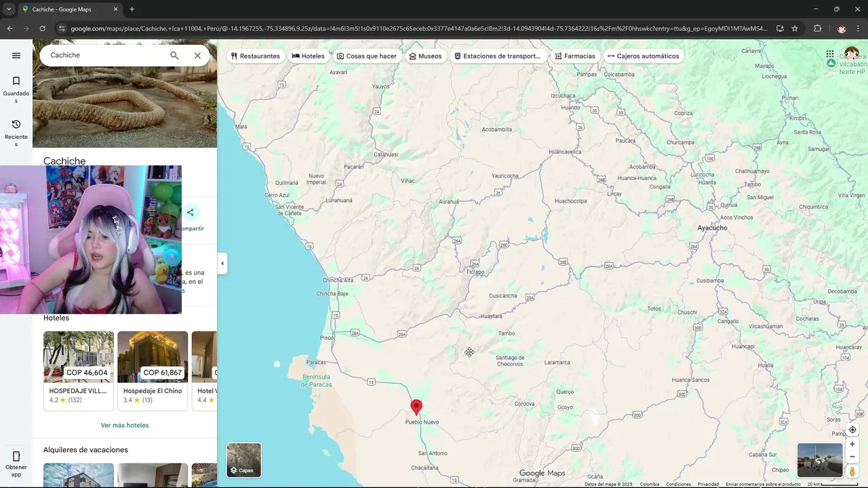Select the Cachiche - Google Maps tab
The width and height of the screenshot is (868, 488).
tap(69, 9)
